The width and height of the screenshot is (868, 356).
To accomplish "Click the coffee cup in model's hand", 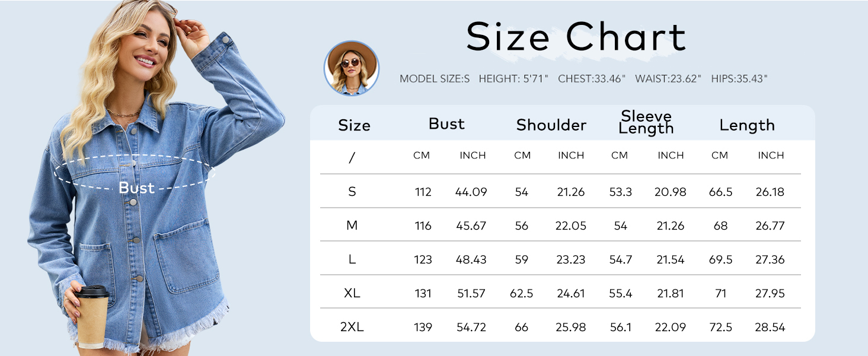I will (x=92, y=317).
